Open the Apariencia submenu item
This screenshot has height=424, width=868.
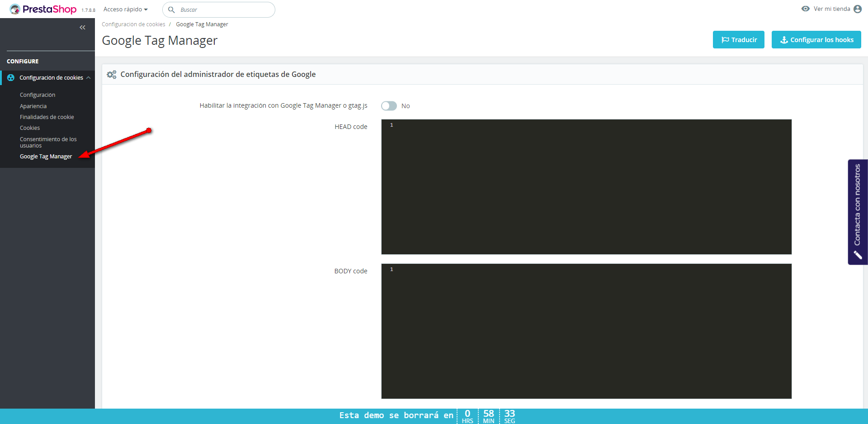click(33, 106)
